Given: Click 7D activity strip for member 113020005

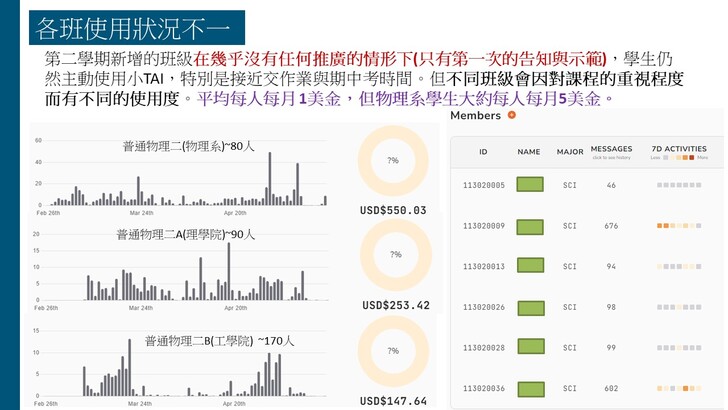Looking at the screenshot, I should tap(679, 185).
